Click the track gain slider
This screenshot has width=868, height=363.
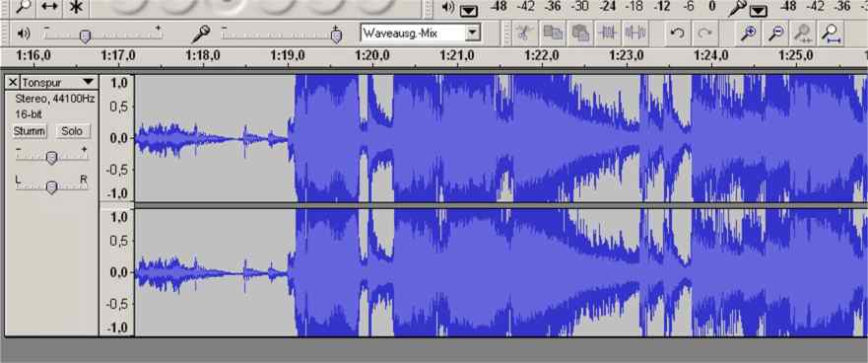(51, 157)
